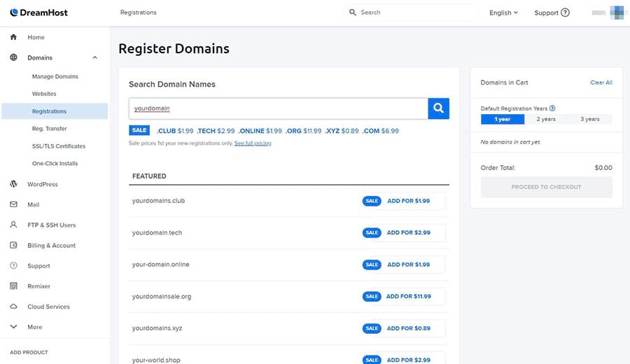
Task: Expand the More chevron in sidebar
Action: coord(13,327)
